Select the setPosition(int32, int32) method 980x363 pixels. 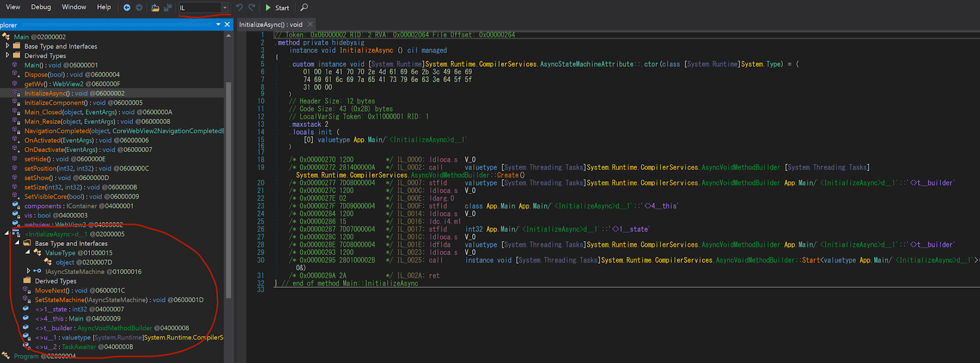coord(86,168)
